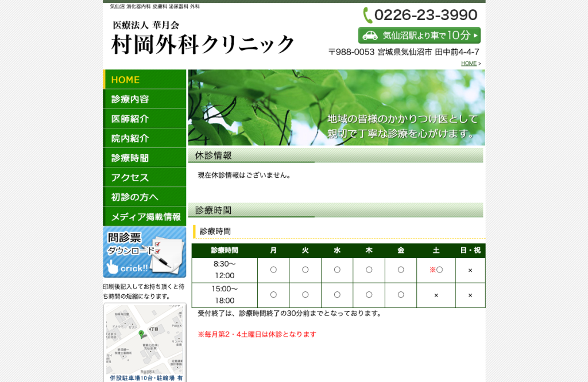588x382 pixels.
Task: Click the 受付終了は 30分前 note
Action: coord(289,314)
